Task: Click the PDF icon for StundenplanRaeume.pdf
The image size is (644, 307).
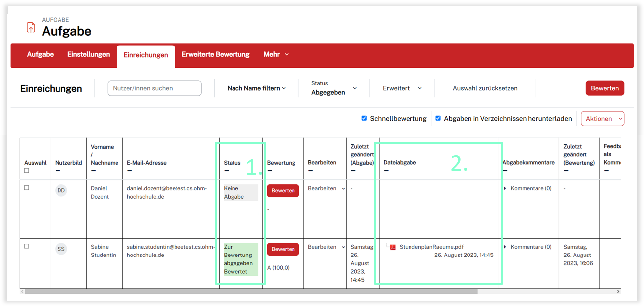Action: pos(392,247)
